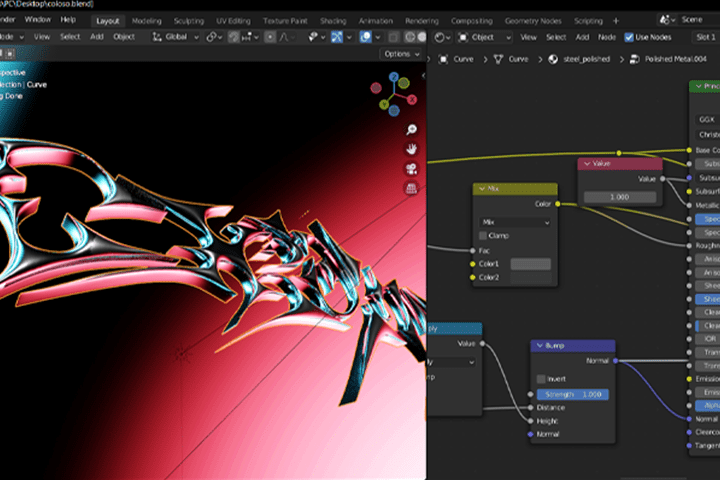Click the Value node's 1.000 field
720x480 pixels.
point(619,197)
